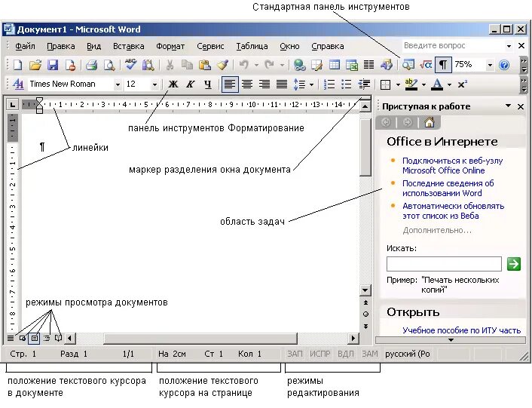This screenshot has width=532, height=408.
Task: Open Tables and Borders toolbar icon
Action: (317, 65)
